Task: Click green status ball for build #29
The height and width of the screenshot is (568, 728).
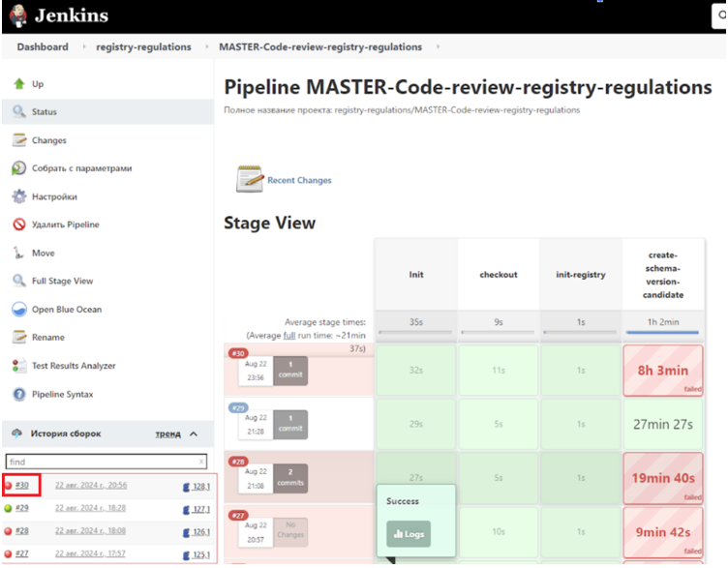Action: [x=8, y=509]
